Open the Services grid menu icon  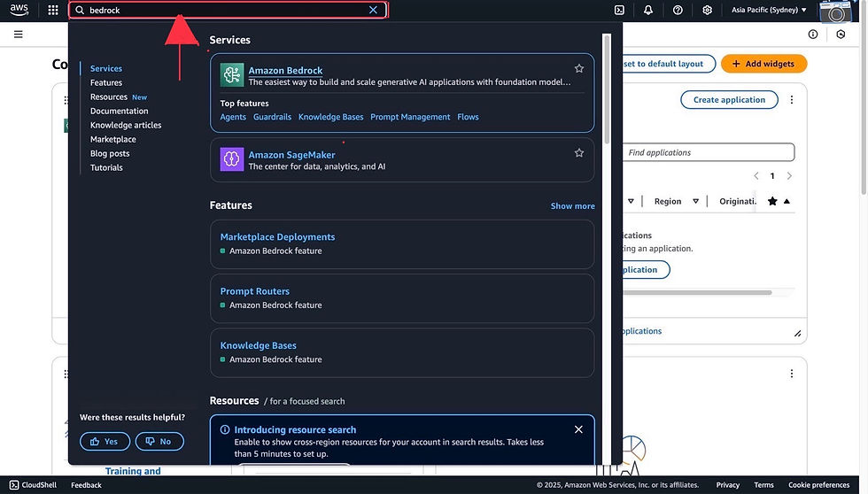(53, 10)
